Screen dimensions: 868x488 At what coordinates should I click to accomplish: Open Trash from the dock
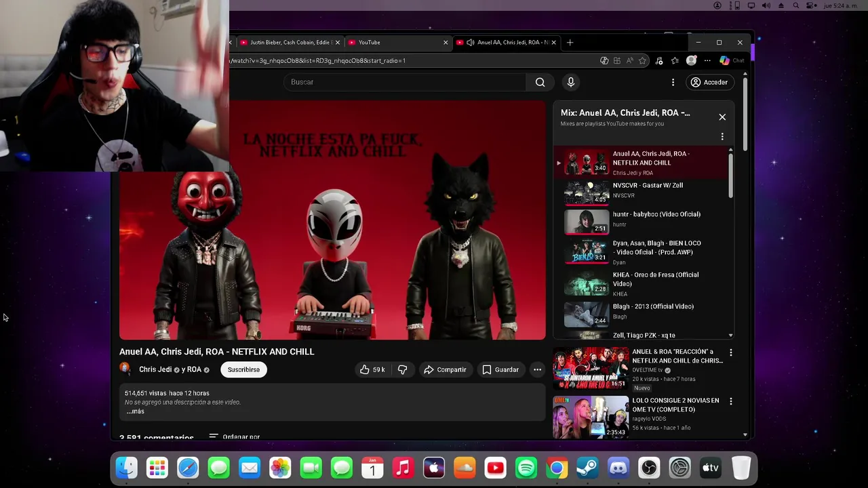[x=741, y=468]
